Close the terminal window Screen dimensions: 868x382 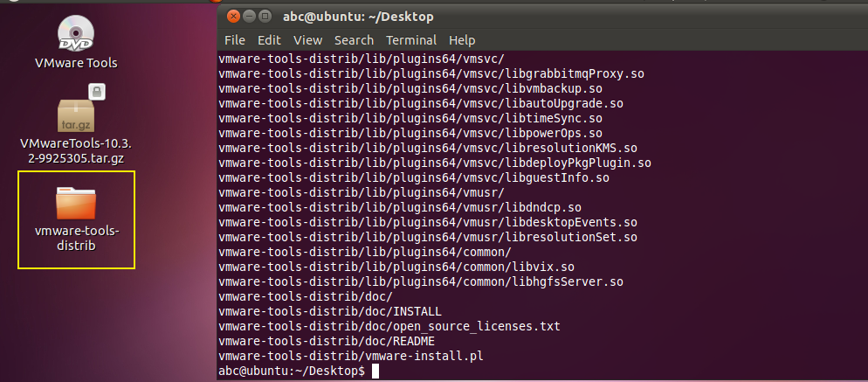tap(234, 16)
